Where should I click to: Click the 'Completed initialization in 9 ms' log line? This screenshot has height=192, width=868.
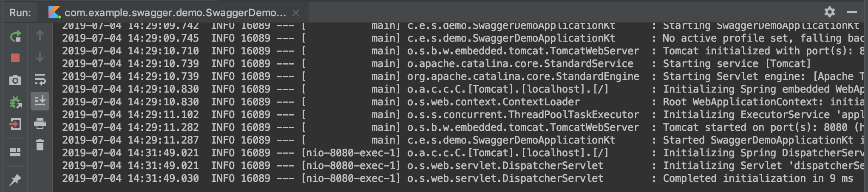757,178
